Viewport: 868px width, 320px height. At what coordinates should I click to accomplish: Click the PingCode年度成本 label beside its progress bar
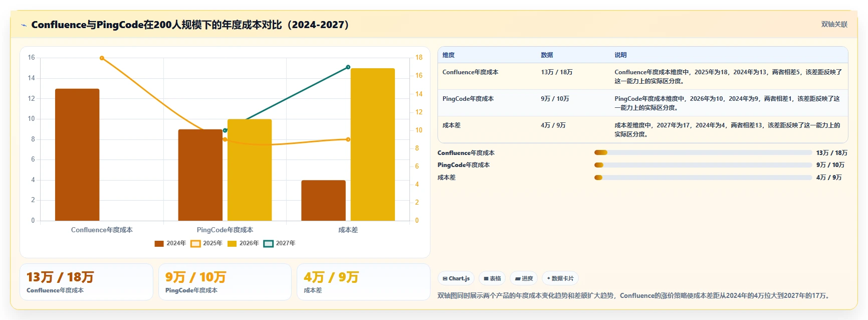point(464,165)
